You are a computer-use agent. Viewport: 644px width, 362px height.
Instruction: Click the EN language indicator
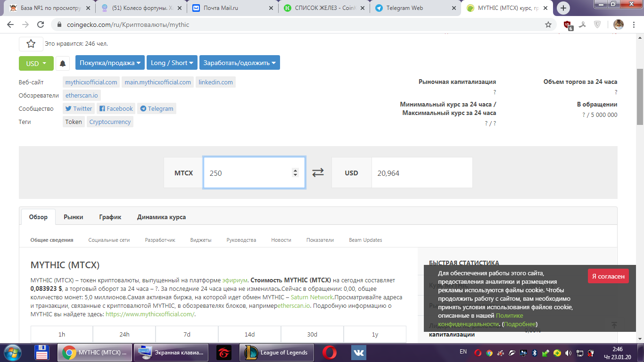click(463, 352)
